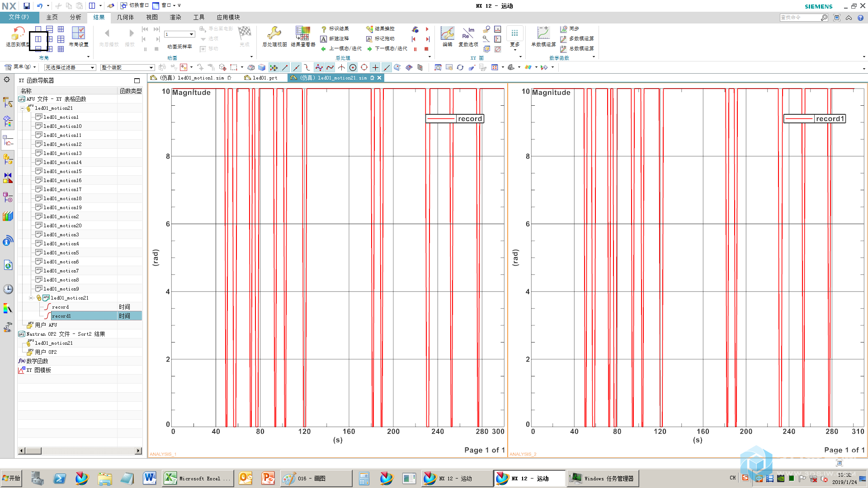Switch to the led01_motion1.sim document tab
The width and height of the screenshot is (868, 488).
click(192, 78)
